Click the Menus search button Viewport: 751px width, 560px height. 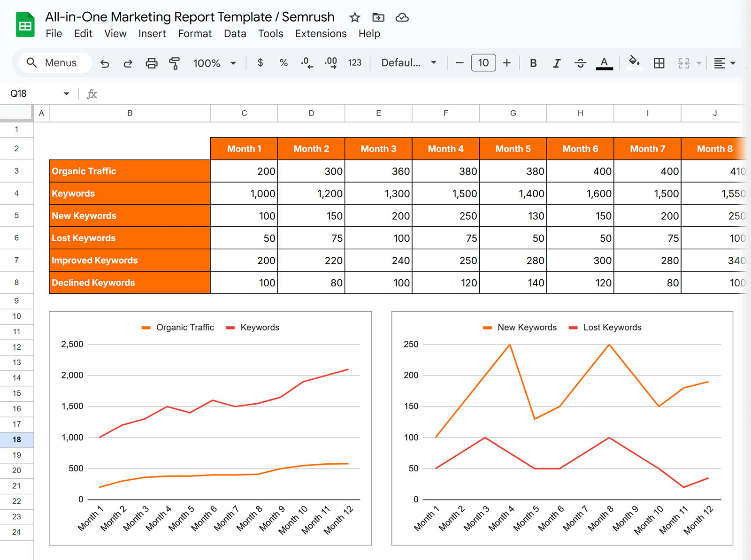tap(54, 62)
